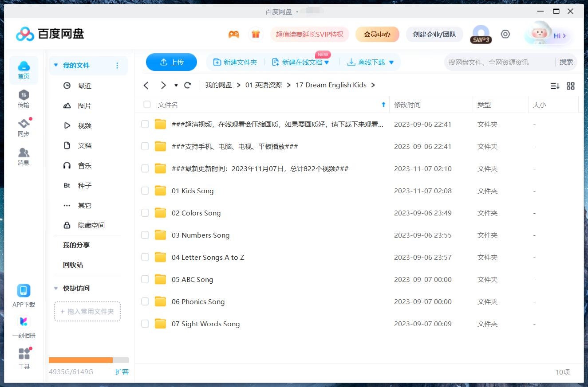Open the Transfer (传输) sidebar icon

[x=24, y=98]
